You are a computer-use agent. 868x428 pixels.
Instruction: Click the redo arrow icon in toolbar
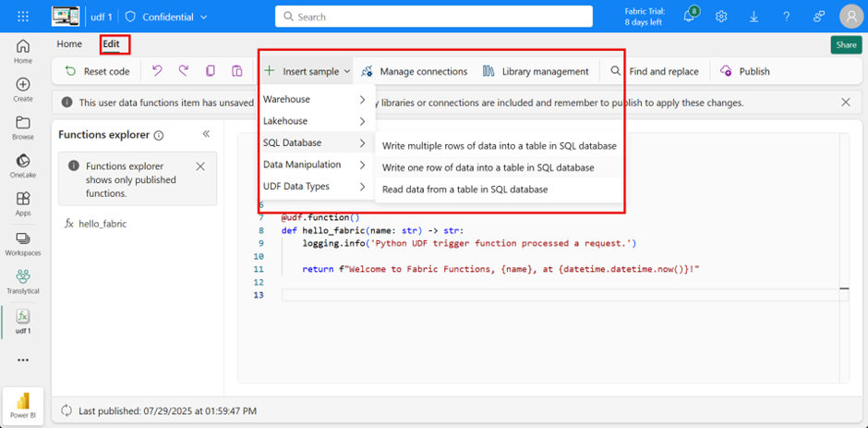[184, 71]
